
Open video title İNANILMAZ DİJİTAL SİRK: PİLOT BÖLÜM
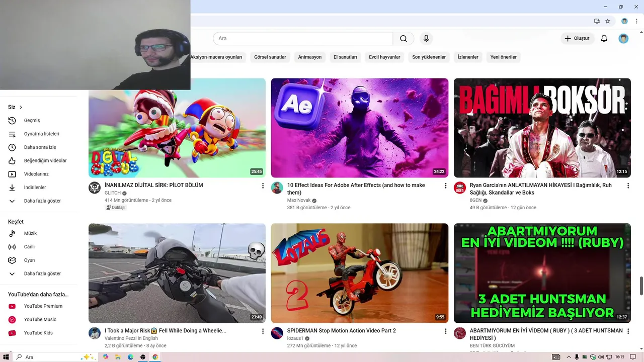coord(154,186)
